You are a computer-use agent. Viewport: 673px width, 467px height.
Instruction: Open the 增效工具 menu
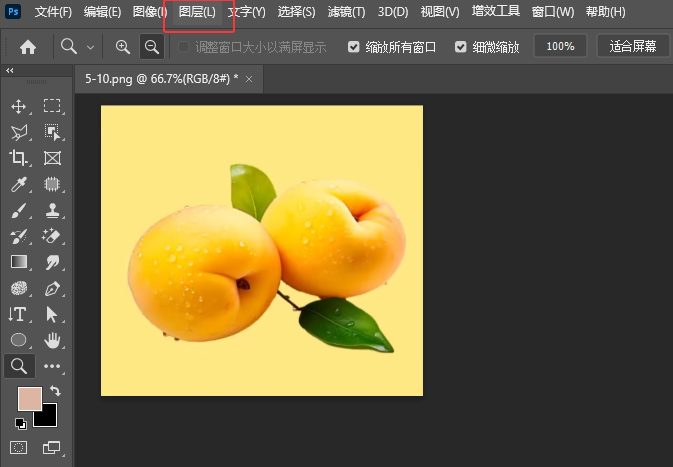(496, 11)
